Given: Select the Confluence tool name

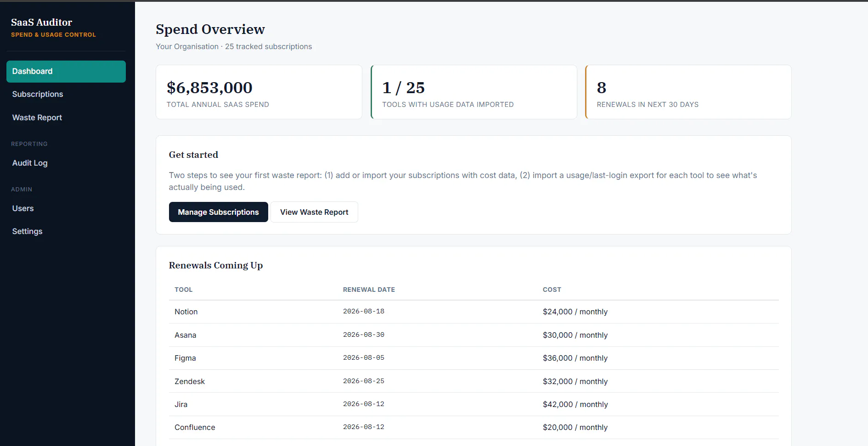Looking at the screenshot, I should coord(195,427).
